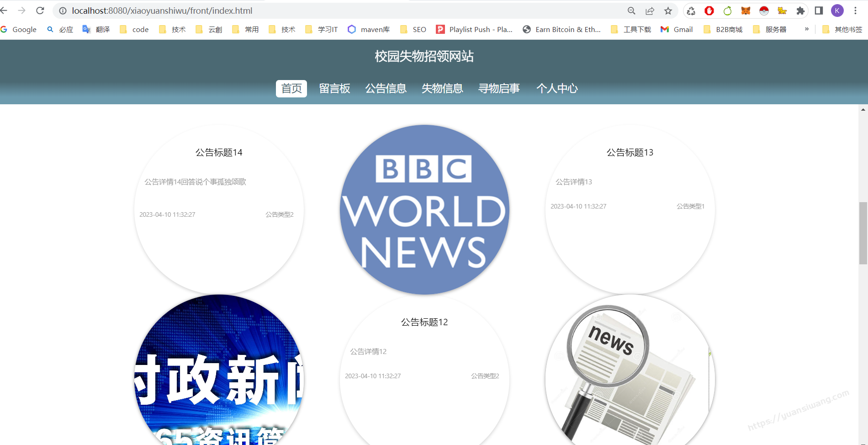The height and width of the screenshot is (445, 868).
Task: Bookmark this page with star icon
Action: coord(668,11)
